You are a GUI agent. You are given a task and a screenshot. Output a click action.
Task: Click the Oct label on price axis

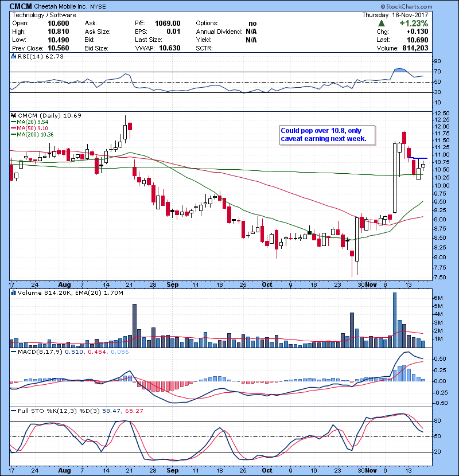coord(267,285)
